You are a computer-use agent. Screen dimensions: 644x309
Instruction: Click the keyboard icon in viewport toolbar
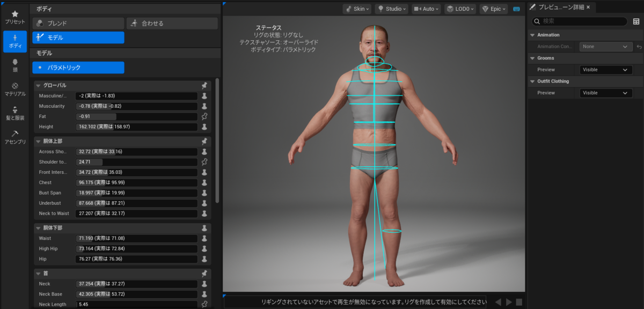tap(516, 9)
